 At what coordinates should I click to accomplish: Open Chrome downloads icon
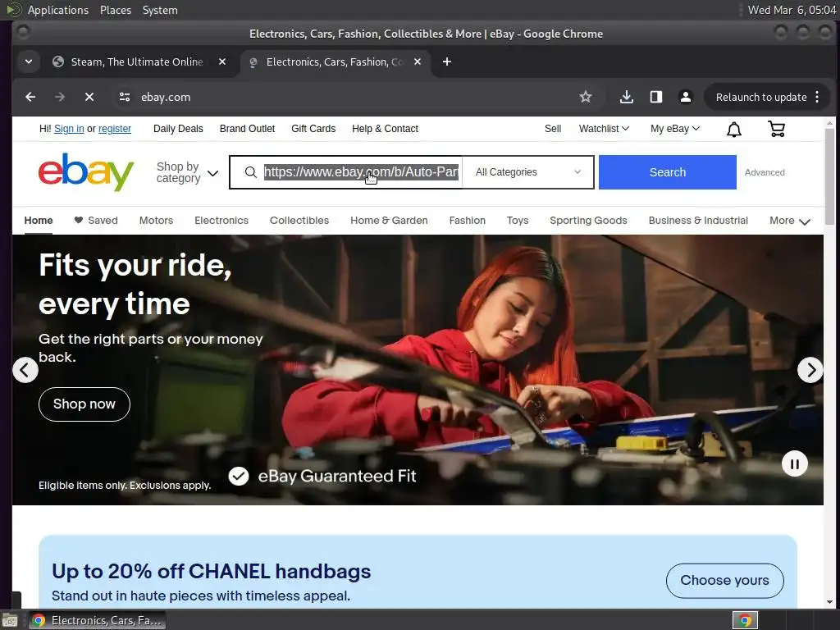point(626,97)
